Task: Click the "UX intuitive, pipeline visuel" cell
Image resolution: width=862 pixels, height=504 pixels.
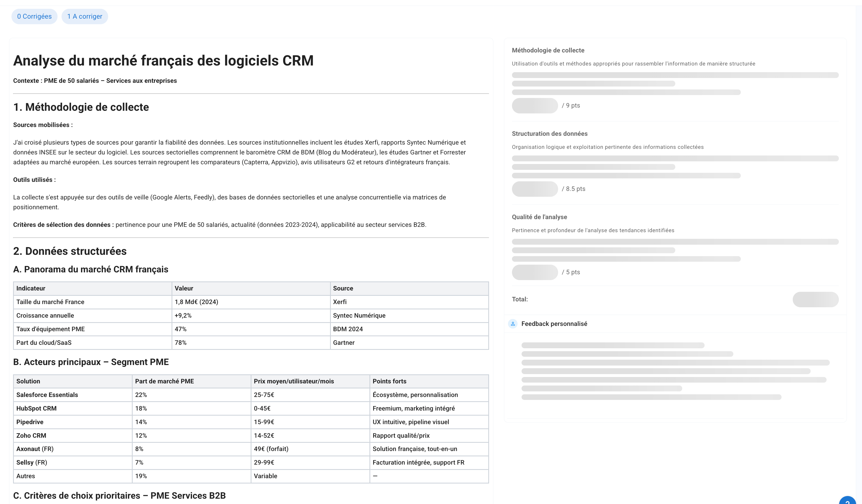Action: pos(429,422)
